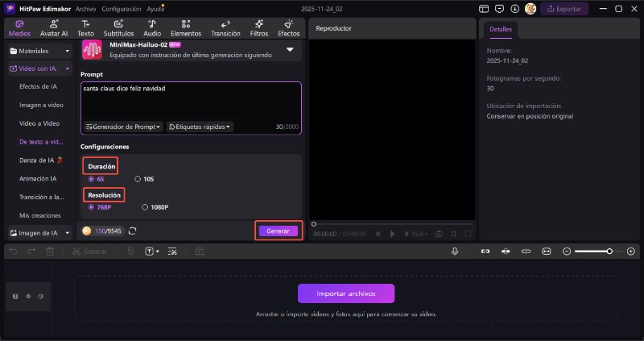
Task: Select the 1080P resolution option
Action: 145,207
